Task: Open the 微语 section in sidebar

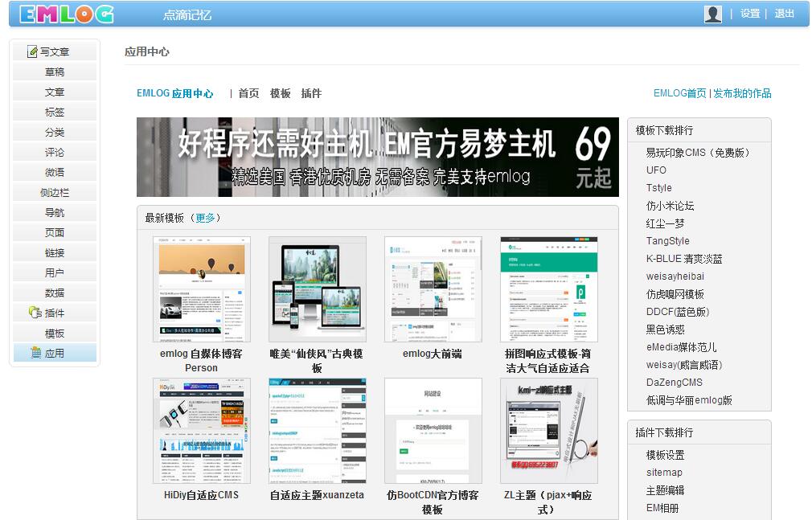Action: [54, 171]
